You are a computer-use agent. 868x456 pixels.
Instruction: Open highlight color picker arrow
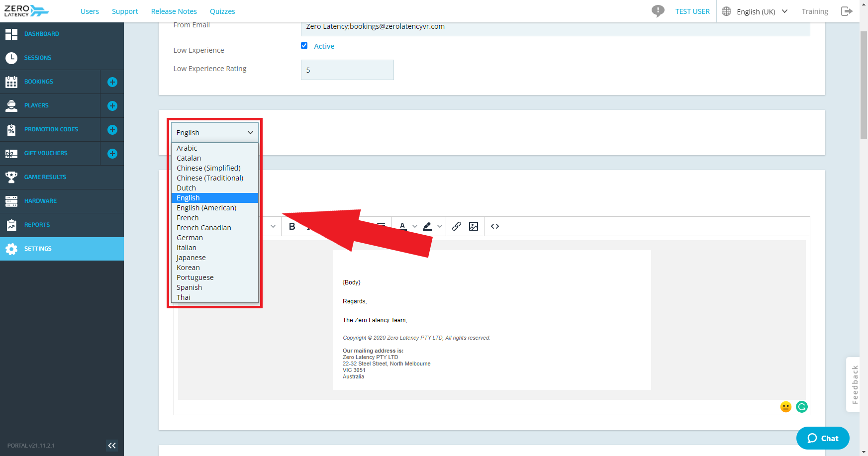pos(440,226)
